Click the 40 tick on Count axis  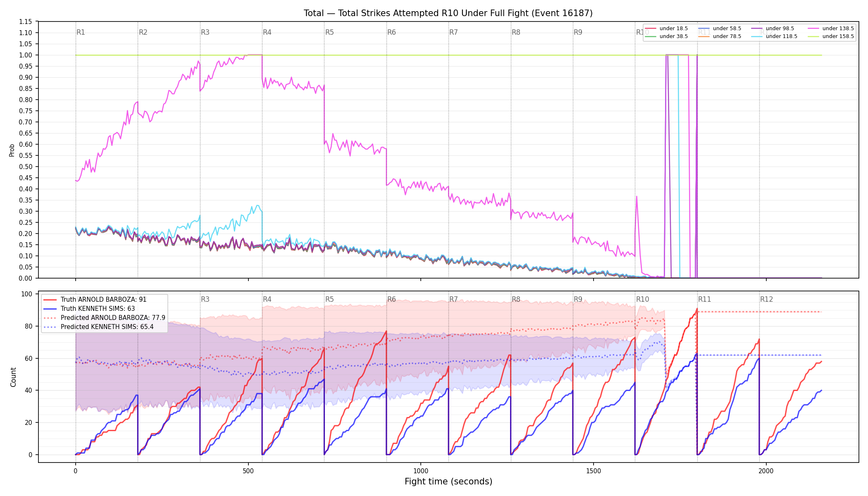[29, 390]
